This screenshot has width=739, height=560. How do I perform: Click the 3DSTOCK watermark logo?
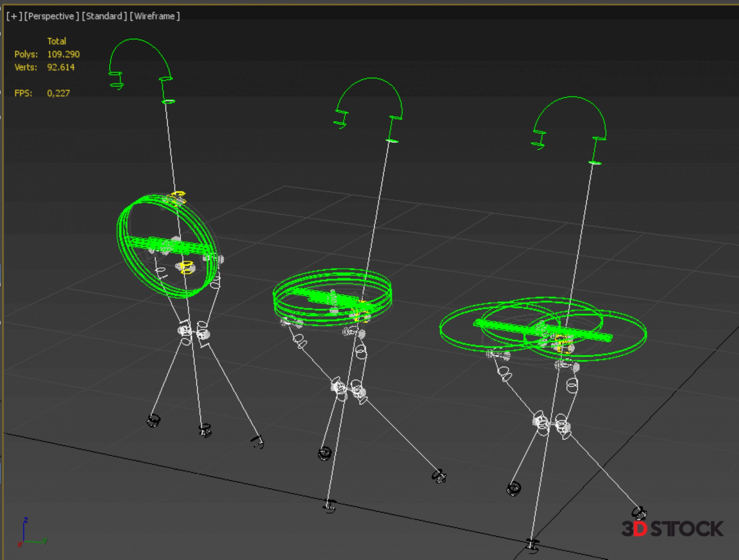coord(672,529)
